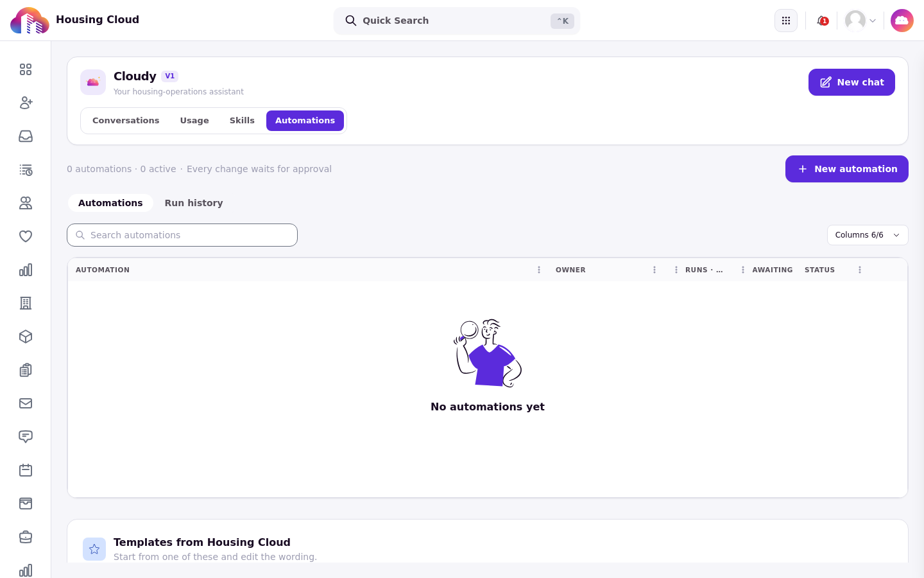The width and height of the screenshot is (924, 578).
Task: Select the Cloudy Automations tab
Action: click(x=305, y=121)
